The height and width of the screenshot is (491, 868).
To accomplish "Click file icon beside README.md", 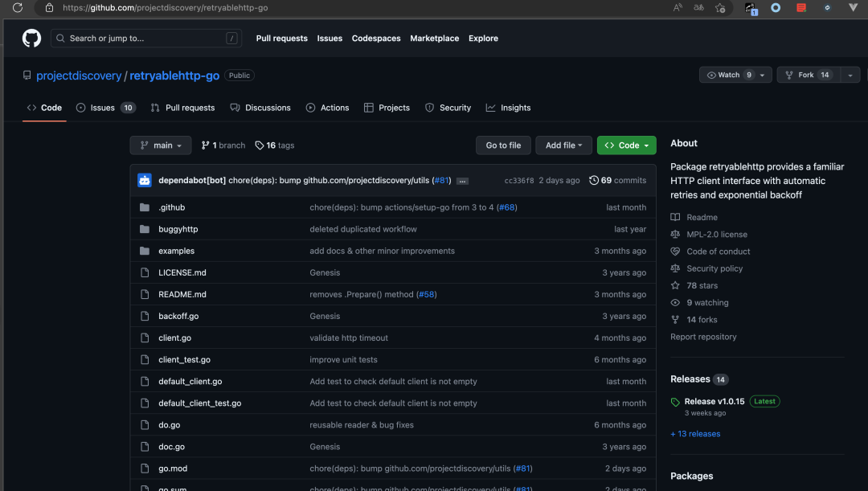I will 145,294.
